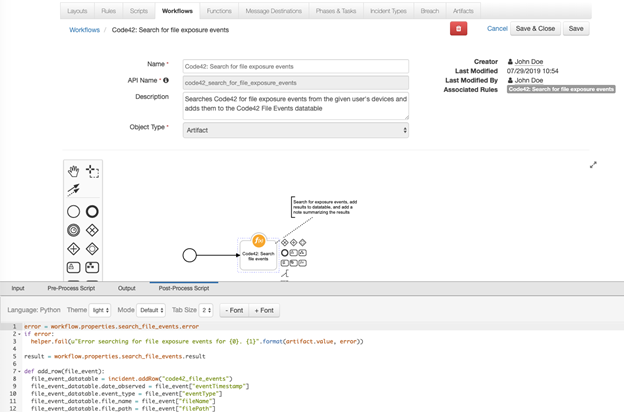The height and width of the screenshot is (412, 624).
Task: Collapse code fold at line 7
Action: point(20,371)
